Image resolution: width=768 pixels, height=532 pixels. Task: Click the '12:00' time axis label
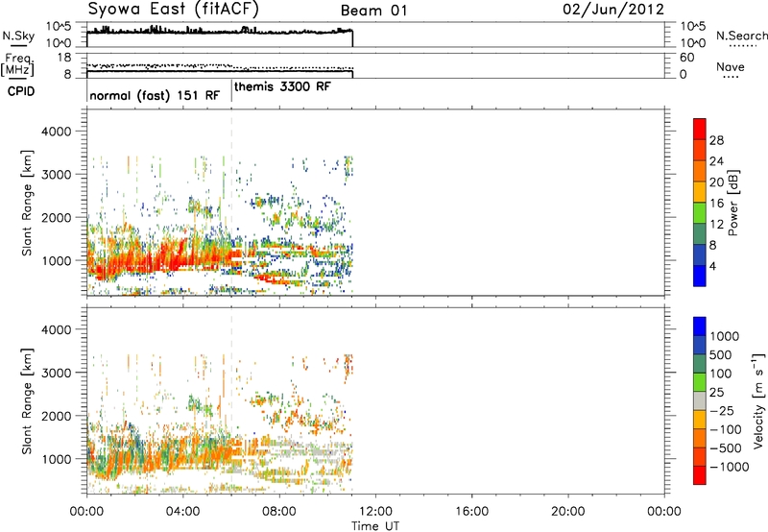coord(375,512)
